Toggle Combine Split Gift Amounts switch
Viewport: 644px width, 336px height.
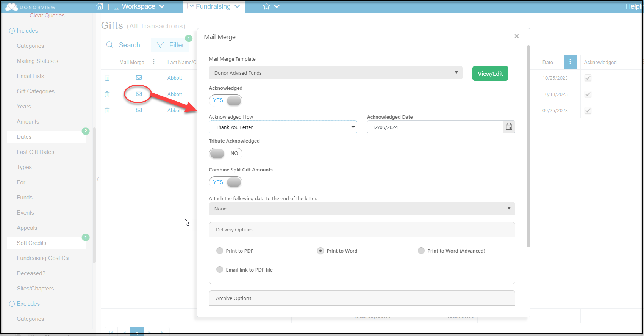(226, 182)
